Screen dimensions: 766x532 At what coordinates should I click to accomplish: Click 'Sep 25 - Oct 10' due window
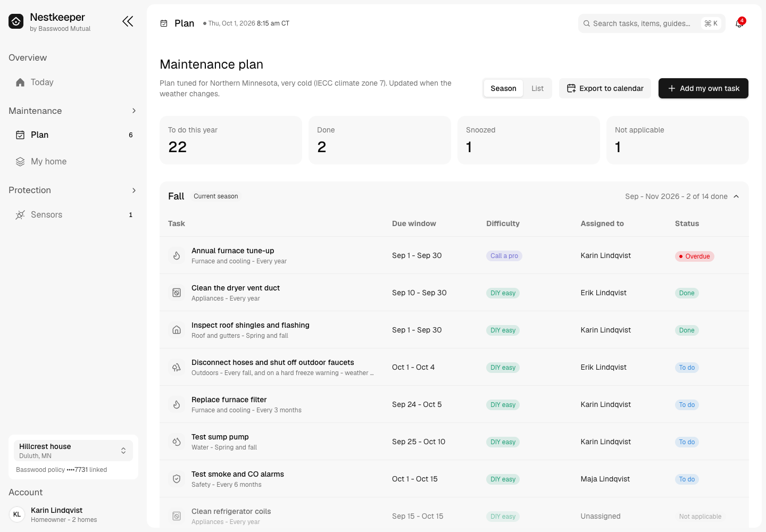click(x=419, y=442)
